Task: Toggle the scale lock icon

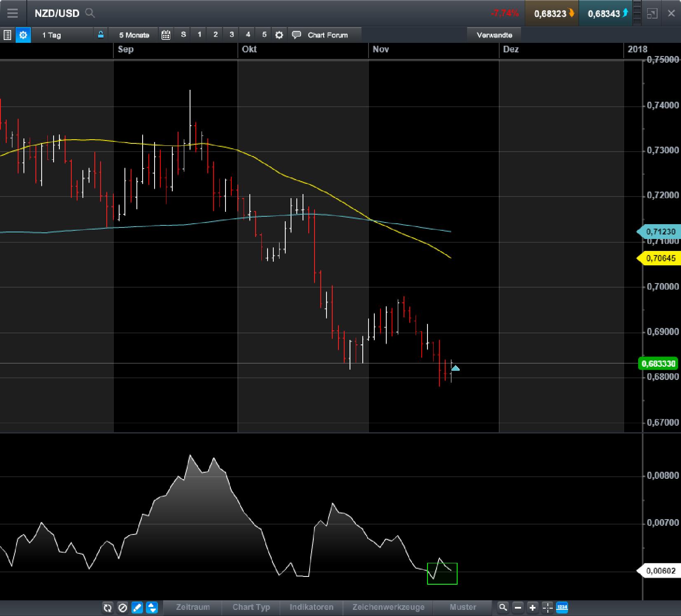Action: (101, 35)
